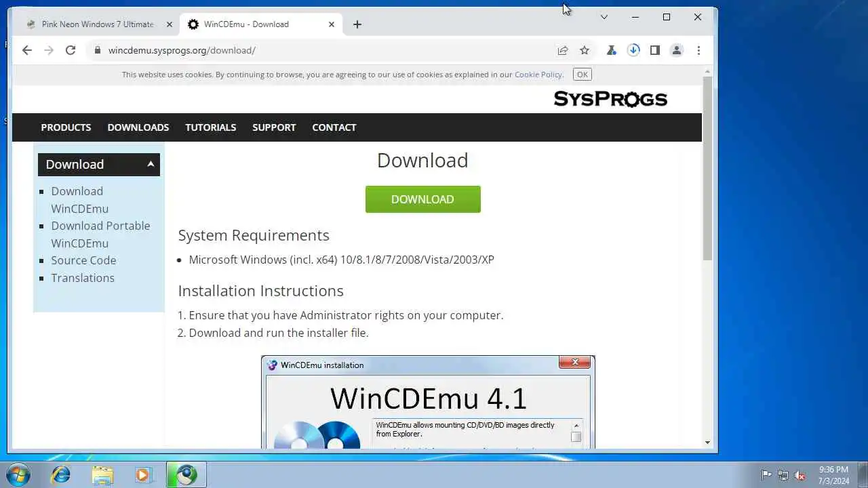
Task: Open the Download WinCDEmu sidebar link
Action: point(79,200)
